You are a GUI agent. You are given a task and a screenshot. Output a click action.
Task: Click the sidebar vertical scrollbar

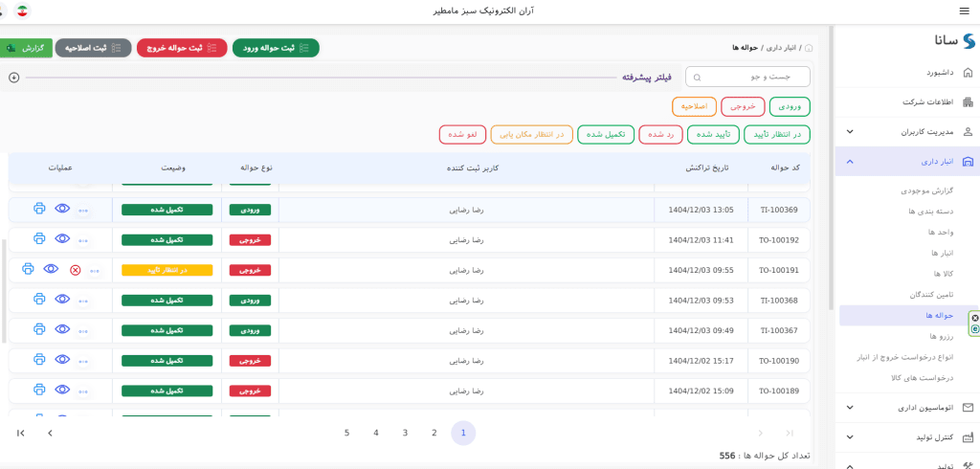(x=831, y=168)
